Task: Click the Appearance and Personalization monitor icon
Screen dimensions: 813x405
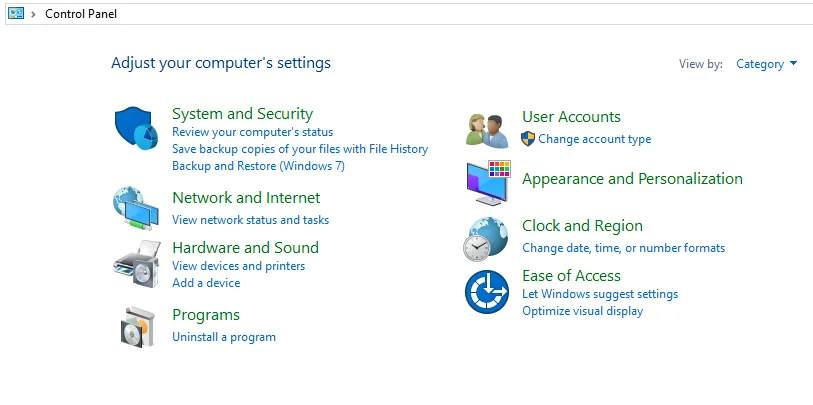Action: point(488,183)
